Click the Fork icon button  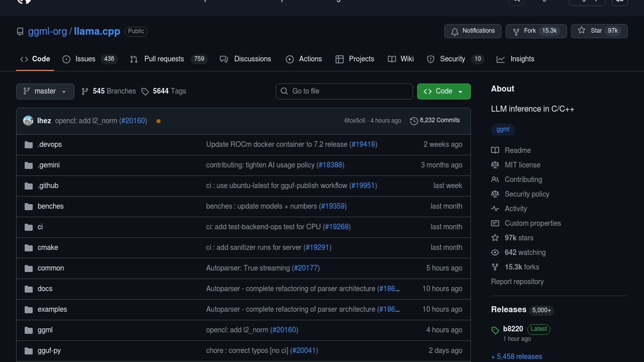[x=516, y=31]
